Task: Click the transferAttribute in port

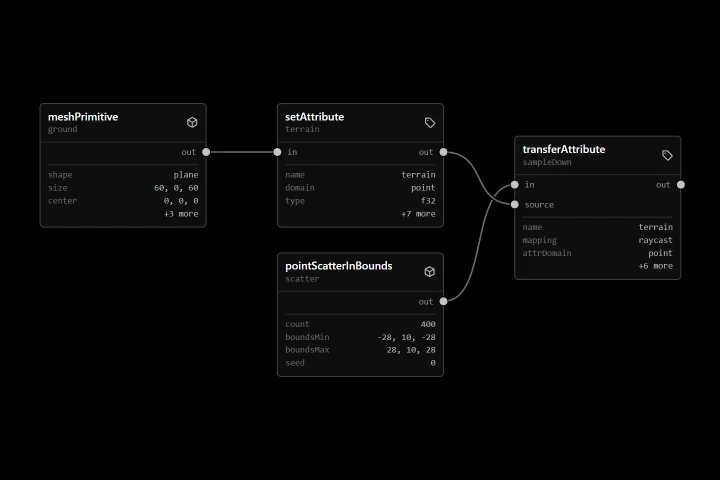Action: tap(515, 185)
